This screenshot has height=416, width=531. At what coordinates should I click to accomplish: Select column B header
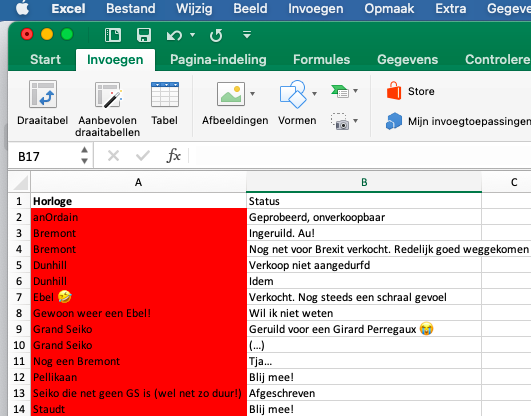(364, 183)
